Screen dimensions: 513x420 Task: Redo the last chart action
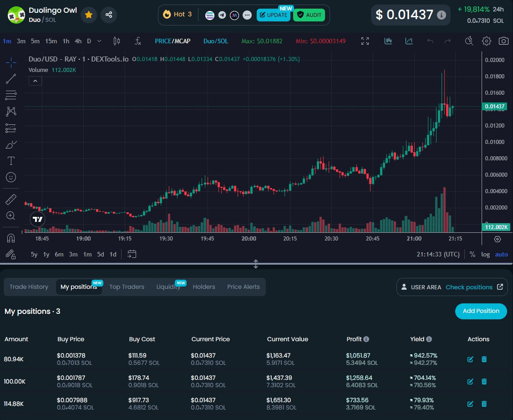447,41
